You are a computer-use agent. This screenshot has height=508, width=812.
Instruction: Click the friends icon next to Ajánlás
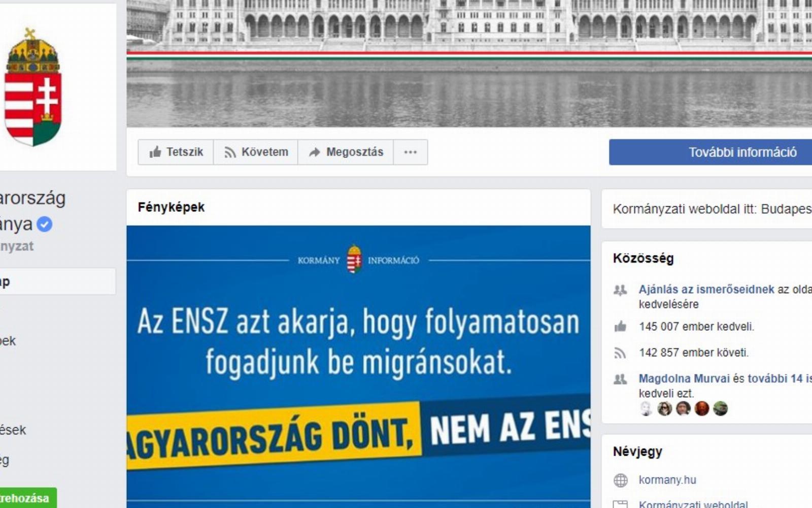click(x=620, y=290)
